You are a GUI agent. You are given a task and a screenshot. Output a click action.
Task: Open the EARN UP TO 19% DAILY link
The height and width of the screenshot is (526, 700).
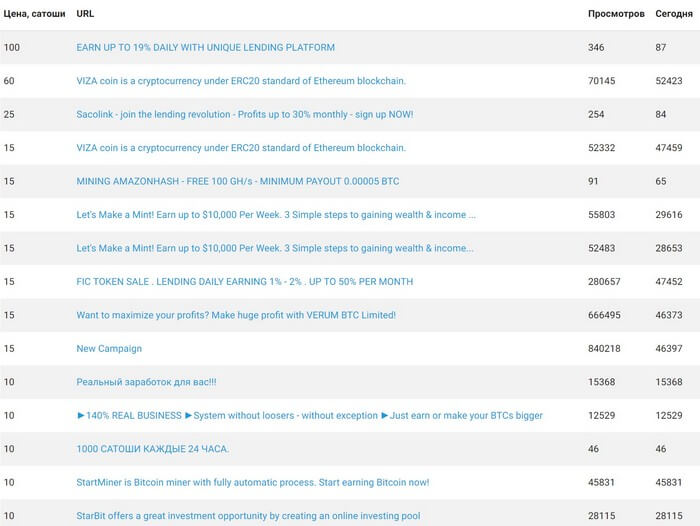tap(205, 47)
